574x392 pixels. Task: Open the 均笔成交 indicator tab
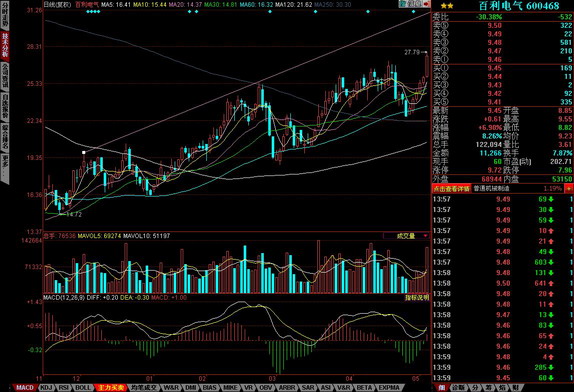(144, 387)
